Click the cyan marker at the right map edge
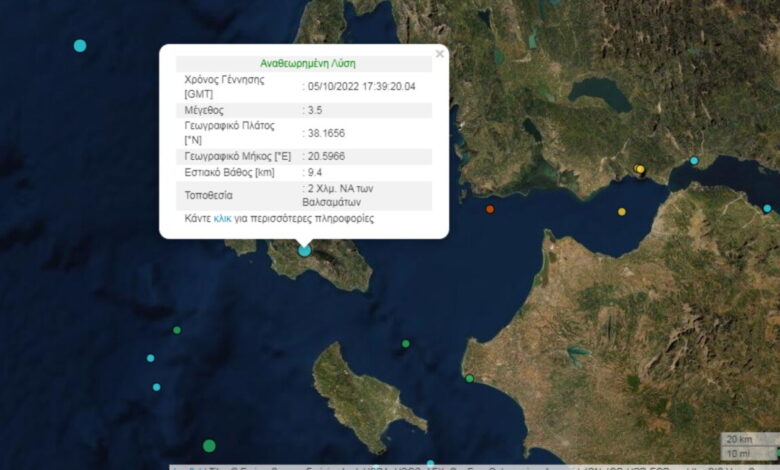780x470 pixels. tap(767, 209)
